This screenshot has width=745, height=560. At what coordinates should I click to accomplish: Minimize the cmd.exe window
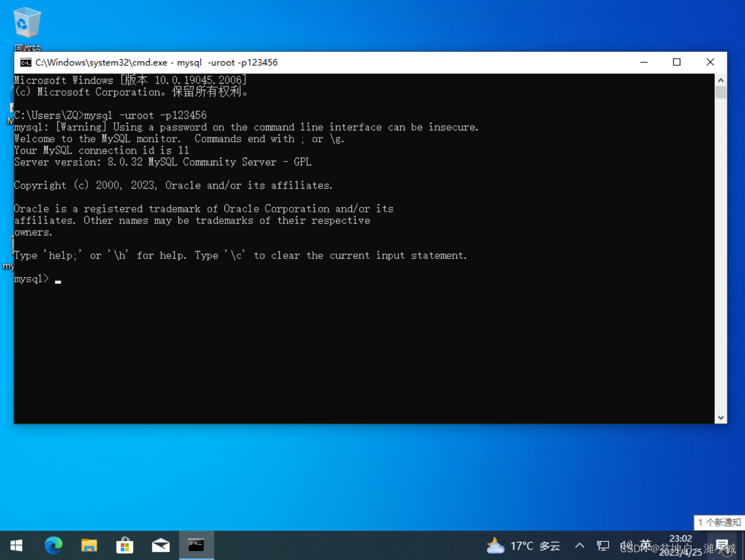pyautogui.click(x=644, y=62)
